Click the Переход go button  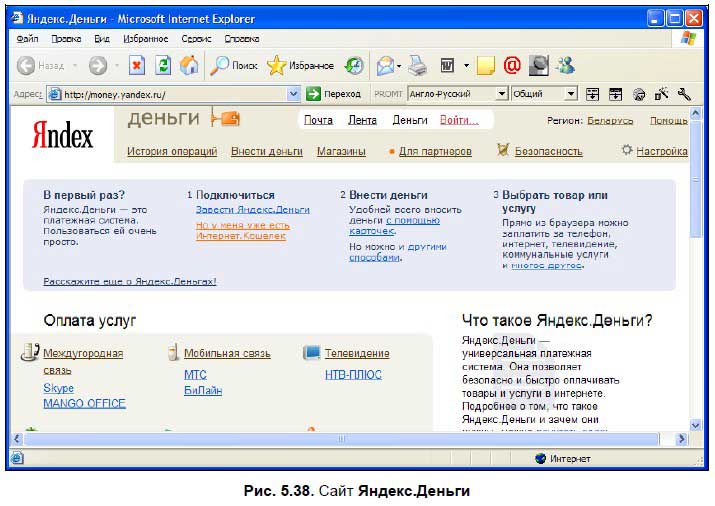click(x=334, y=94)
